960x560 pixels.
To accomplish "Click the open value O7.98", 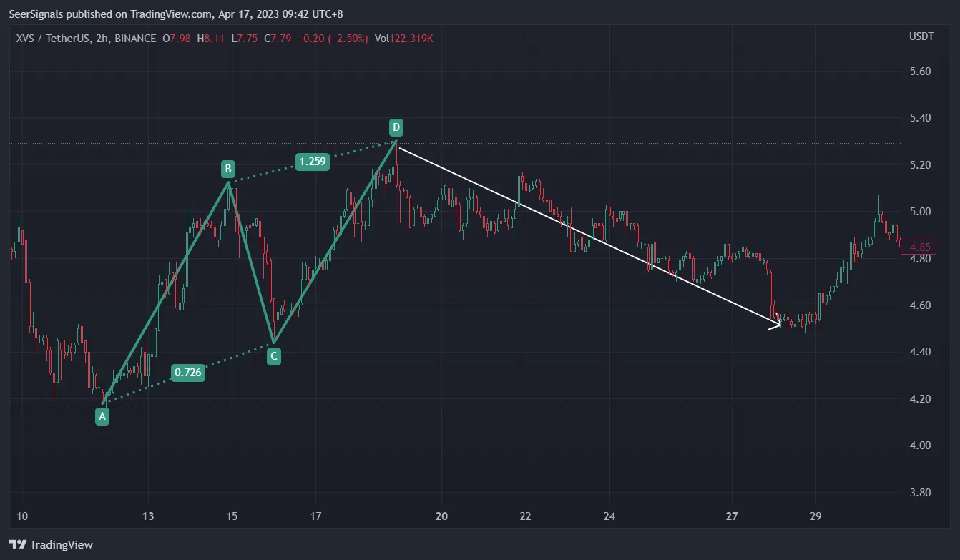I will tap(176, 38).
